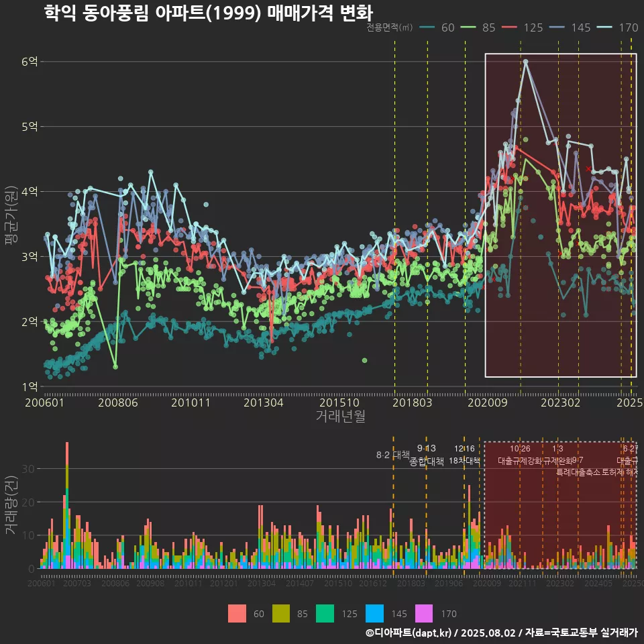Click the 평균가(원) axis title
This screenshot has width=644, height=644.
[x=11, y=215]
